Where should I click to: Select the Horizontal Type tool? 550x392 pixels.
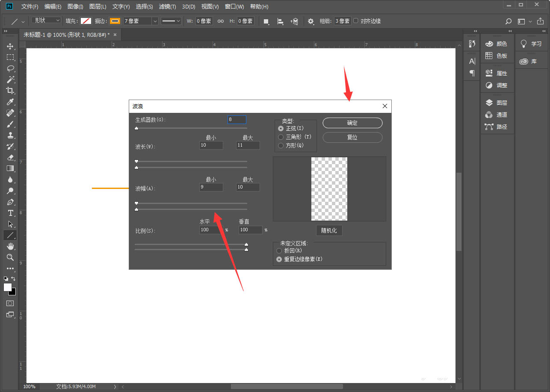coord(10,213)
